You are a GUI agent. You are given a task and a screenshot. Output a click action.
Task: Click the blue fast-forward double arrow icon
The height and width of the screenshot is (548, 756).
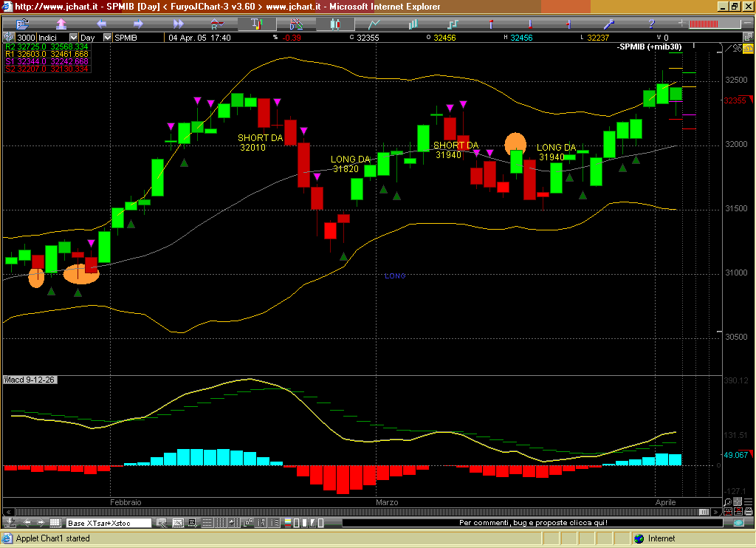point(177,24)
